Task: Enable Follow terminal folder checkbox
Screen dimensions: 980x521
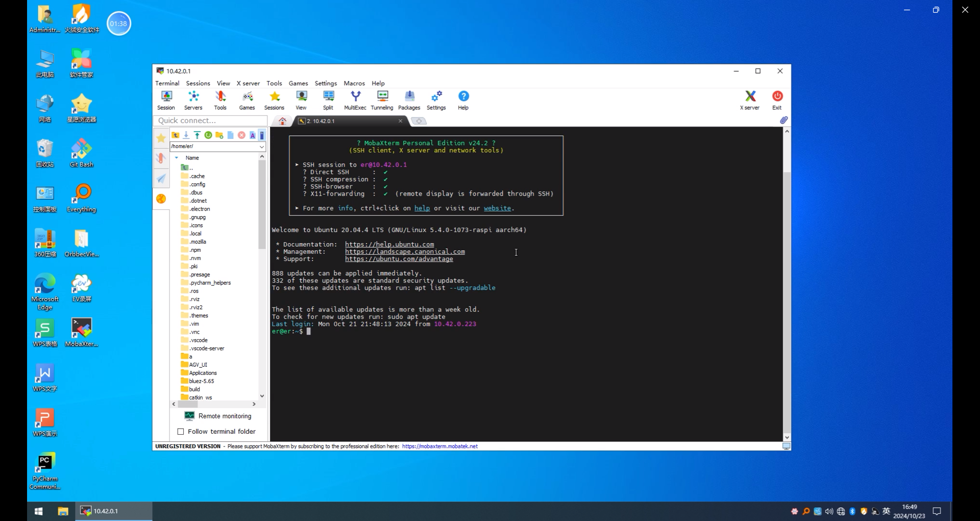Action: [181, 432]
